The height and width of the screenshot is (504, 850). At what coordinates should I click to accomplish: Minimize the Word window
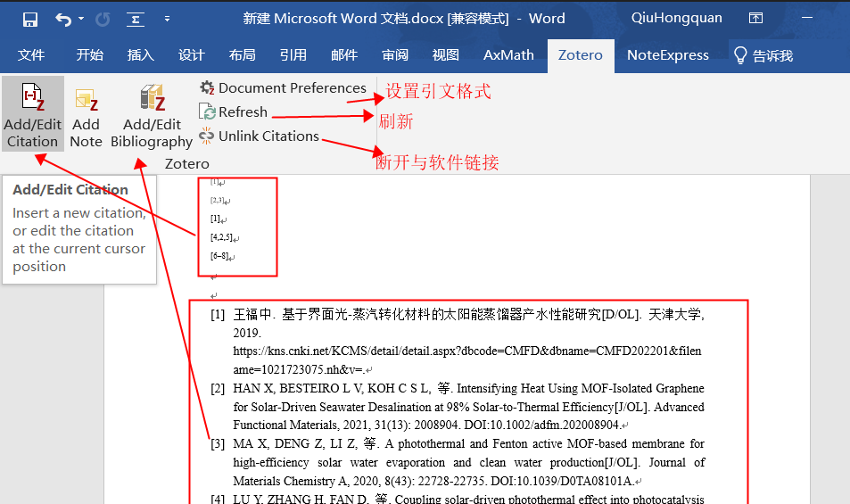click(x=807, y=18)
